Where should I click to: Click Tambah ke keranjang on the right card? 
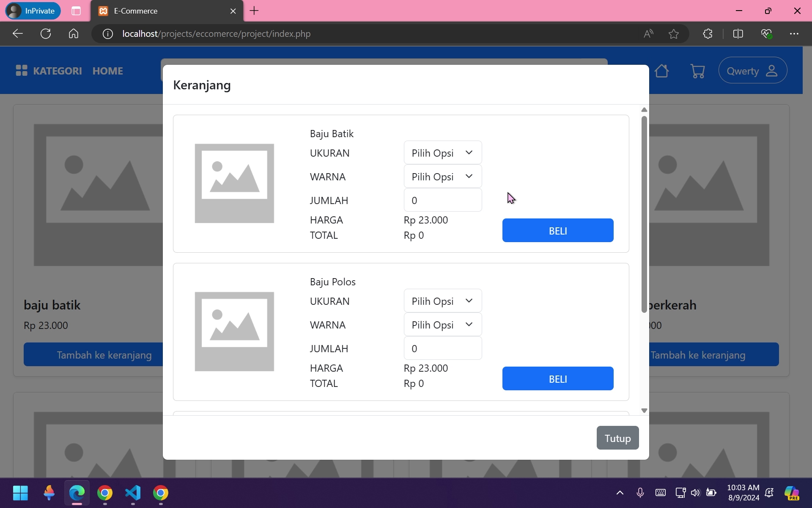pos(714,355)
